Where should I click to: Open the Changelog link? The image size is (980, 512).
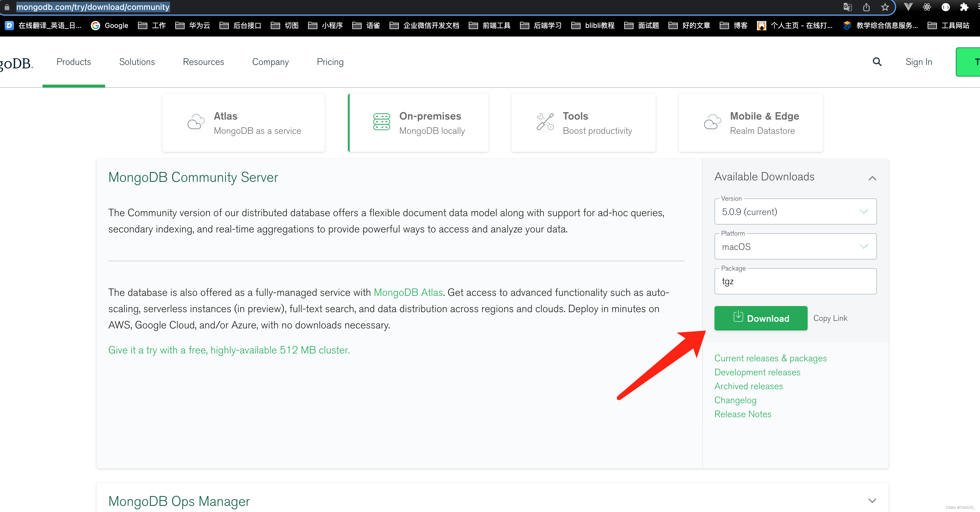coord(735,400)
